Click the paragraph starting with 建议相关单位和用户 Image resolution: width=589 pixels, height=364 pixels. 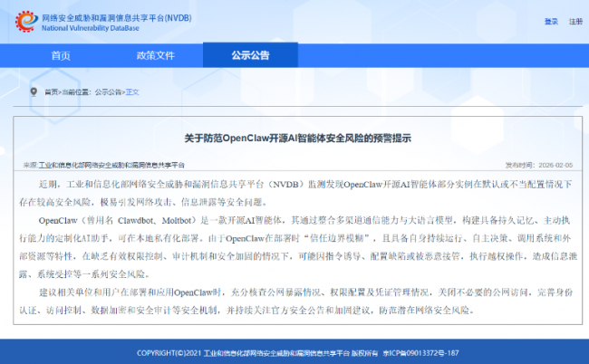[x=295, y=302]
